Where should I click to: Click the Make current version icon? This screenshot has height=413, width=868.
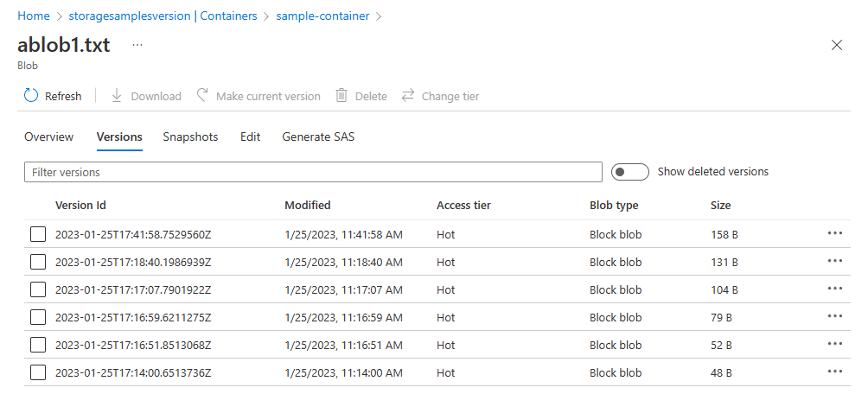coord(203,96)
